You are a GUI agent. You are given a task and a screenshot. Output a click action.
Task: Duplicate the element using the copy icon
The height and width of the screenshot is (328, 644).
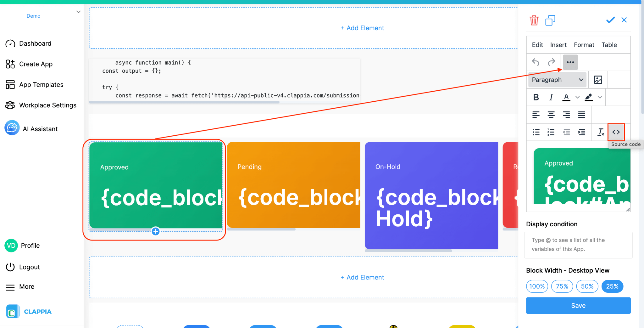click(x=551, y=20)
